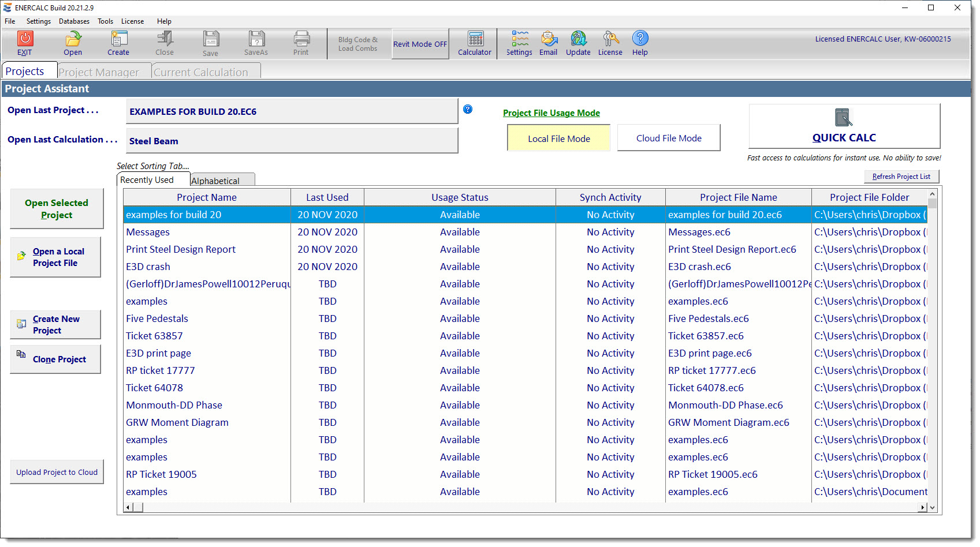980x547 pixels.
Task: Open a project with the Open folder icon
Action: (73, 39)
